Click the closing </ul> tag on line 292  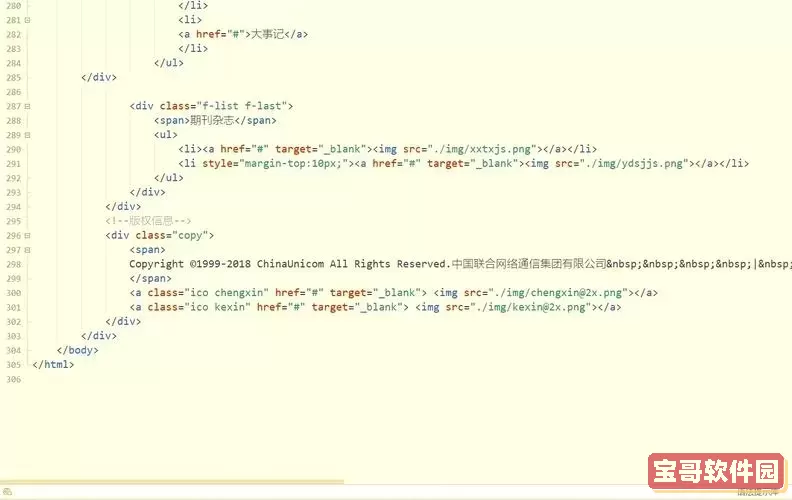169,178
